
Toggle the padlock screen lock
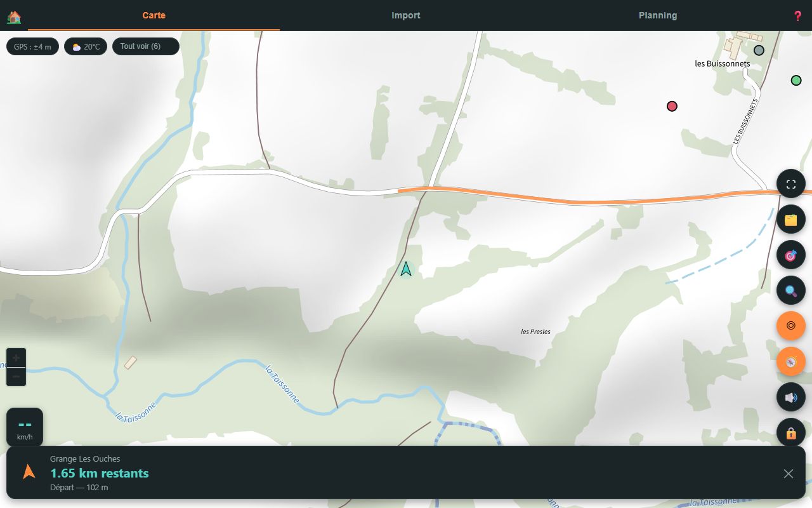click(x=791, y=433)
